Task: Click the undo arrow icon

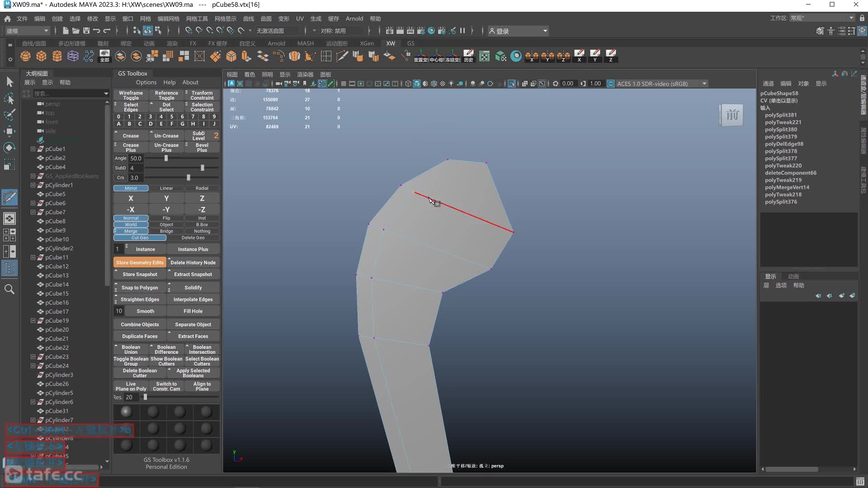Action: coord(96,31)
